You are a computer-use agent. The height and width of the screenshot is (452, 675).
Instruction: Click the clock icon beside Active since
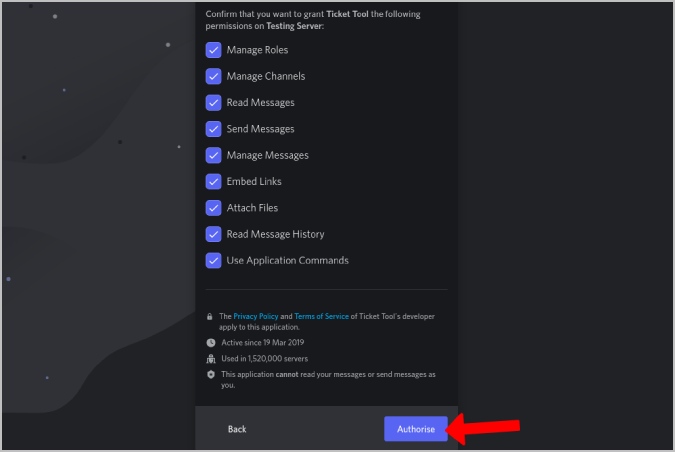click(x=211, y=343)
